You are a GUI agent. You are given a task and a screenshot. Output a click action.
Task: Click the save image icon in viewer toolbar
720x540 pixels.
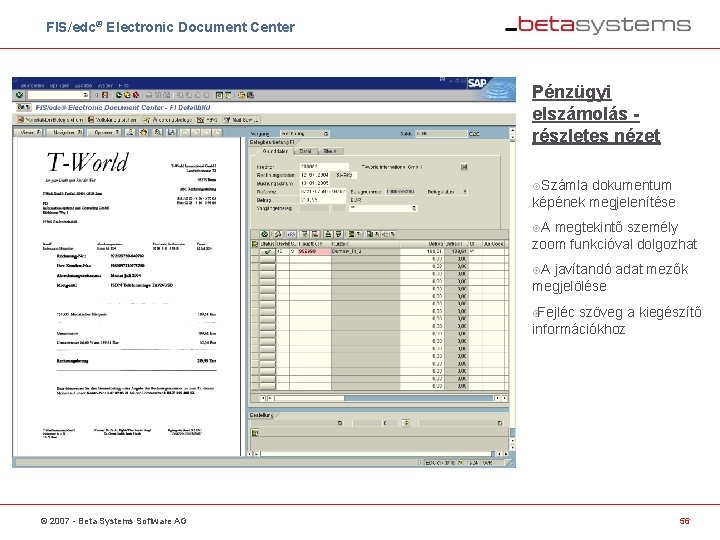pos(171,132)
